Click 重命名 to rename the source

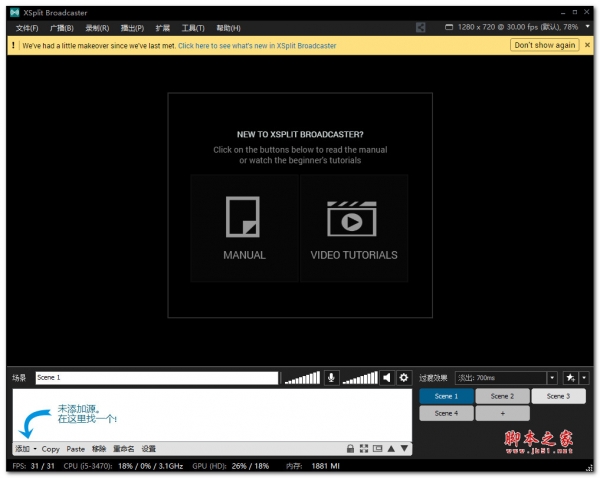[x=124, y=449]
